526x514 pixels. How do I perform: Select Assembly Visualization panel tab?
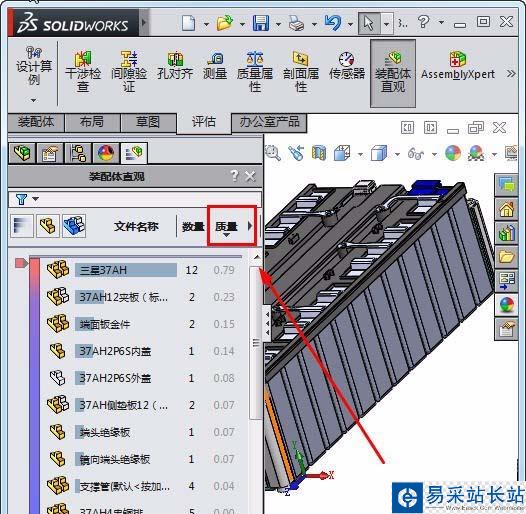134,153
